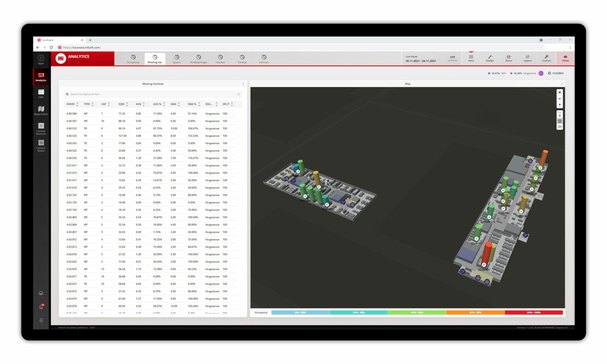This screenshot has height=364, width=607.
Task: Select the Layout settings icon
Action: pos(528,58)
